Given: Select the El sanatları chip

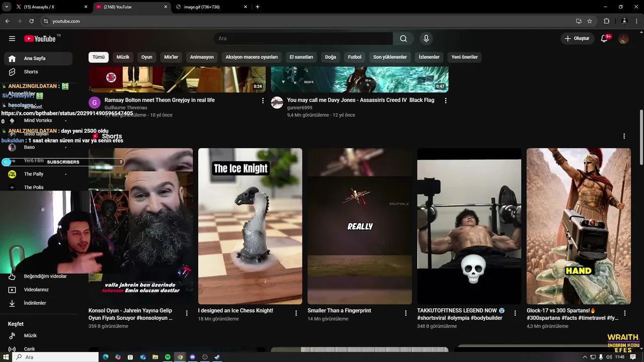Looking at the screenshot, I should coord(301,57).
